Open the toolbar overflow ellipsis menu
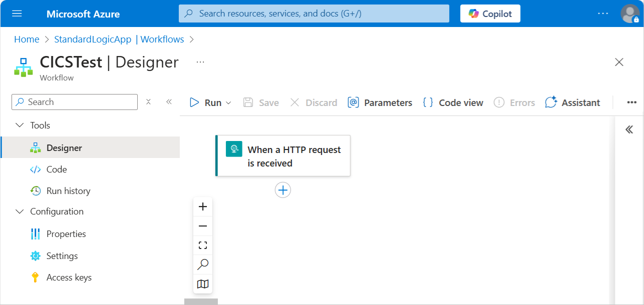This screenshot has height=305, width=644. click(x=631, y=102)
